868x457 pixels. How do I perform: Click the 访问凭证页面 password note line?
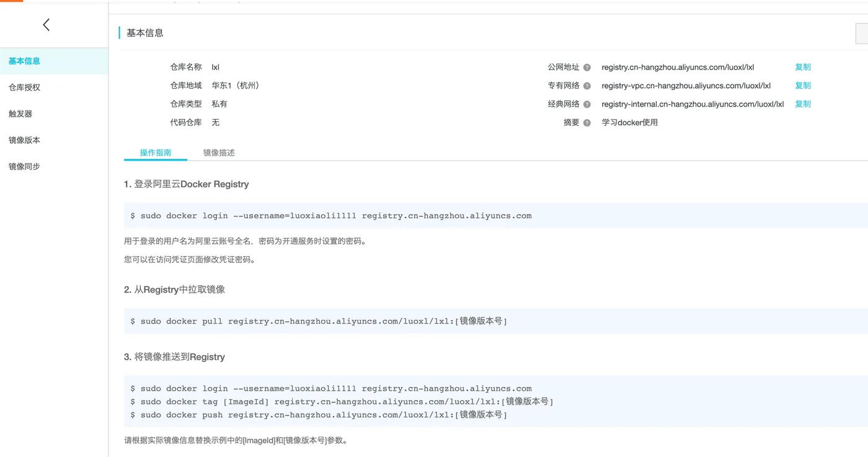click(190, 260)
